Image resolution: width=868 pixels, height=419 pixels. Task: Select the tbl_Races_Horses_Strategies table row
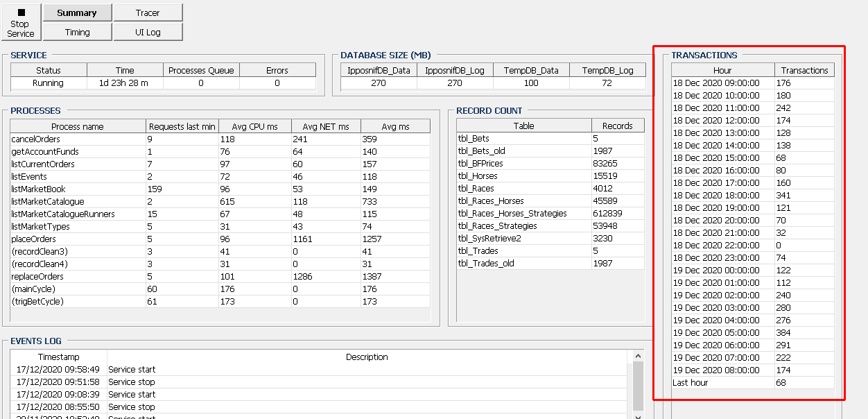coord(550,214)
